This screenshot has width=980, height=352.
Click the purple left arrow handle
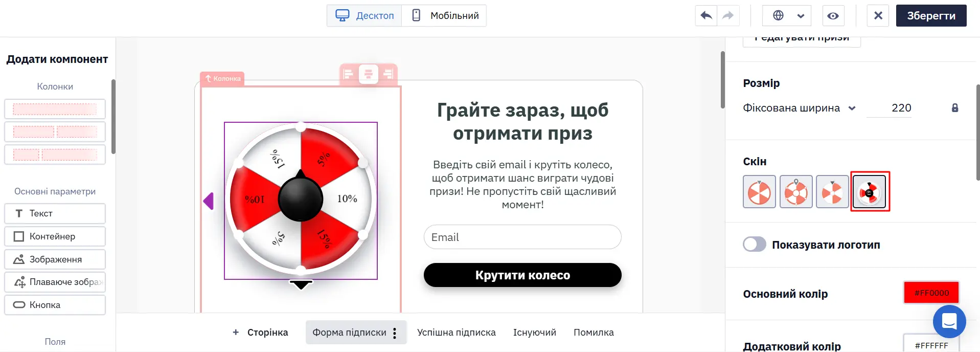pos(208,201)
